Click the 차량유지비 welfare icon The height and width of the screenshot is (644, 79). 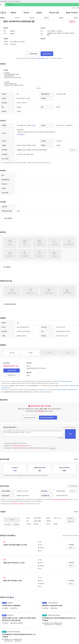39,242
